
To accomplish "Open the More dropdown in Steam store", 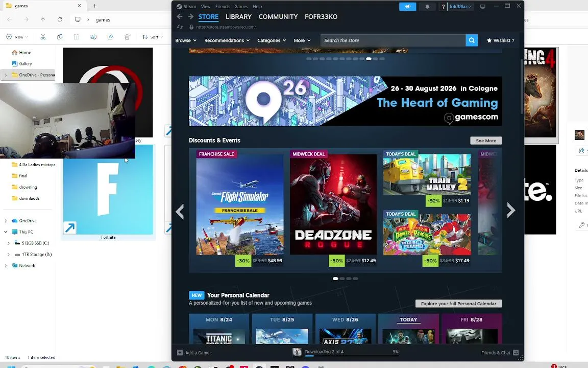I will tap(302, 40).
